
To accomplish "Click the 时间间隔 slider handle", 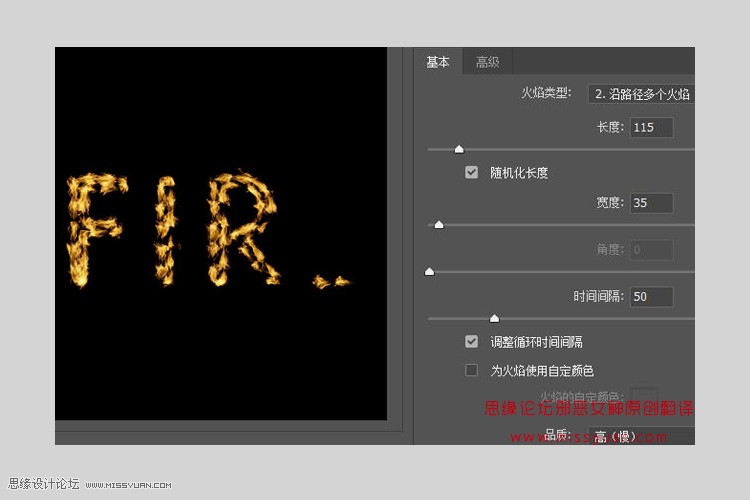I will 495,318.
